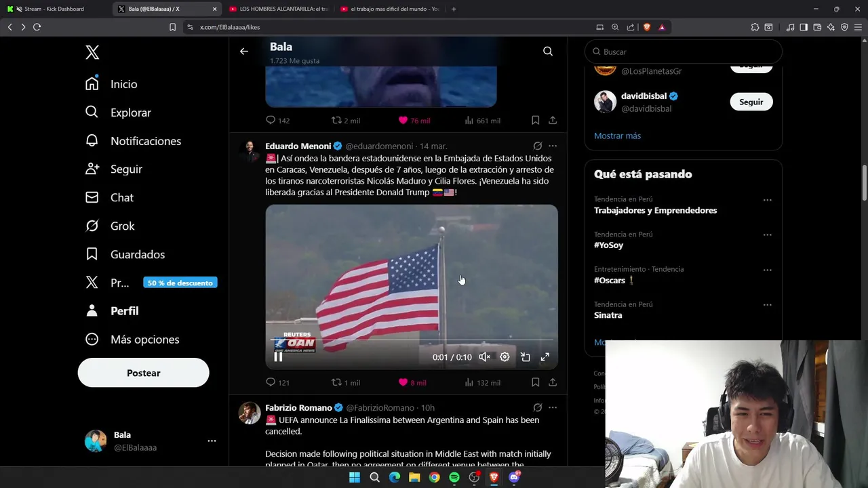Screen dimensions: 868x488
Task: Bookmark the top post
Action: pyautogui.click(x=535, y=120)
